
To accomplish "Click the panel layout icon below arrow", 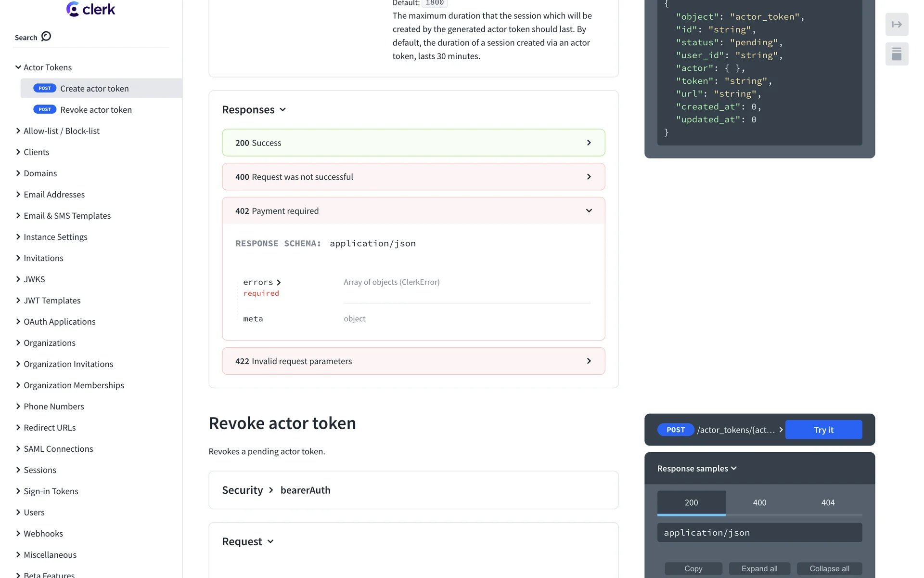I will tap(897, 54).
